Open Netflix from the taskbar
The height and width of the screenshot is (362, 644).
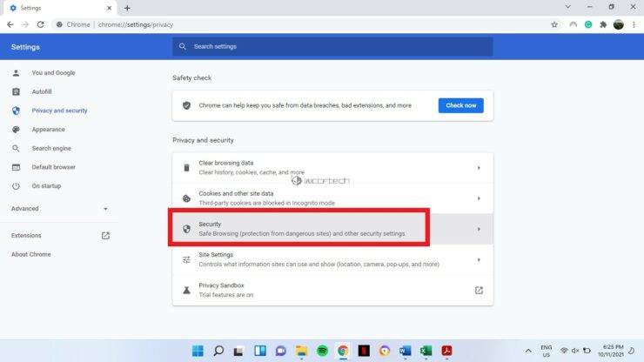[x=364, y=351]
